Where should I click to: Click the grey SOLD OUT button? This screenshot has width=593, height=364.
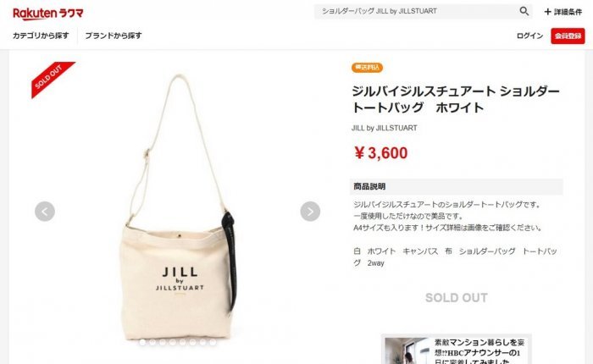(457, 298)
